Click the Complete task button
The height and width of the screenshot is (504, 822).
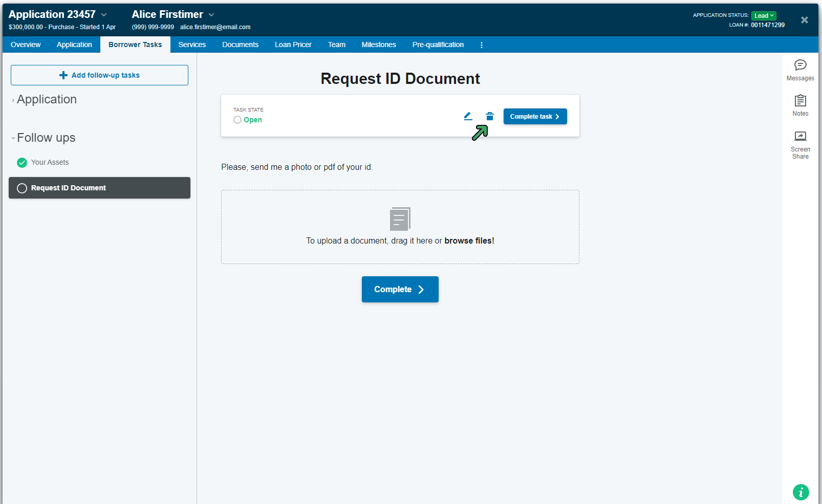535,117
